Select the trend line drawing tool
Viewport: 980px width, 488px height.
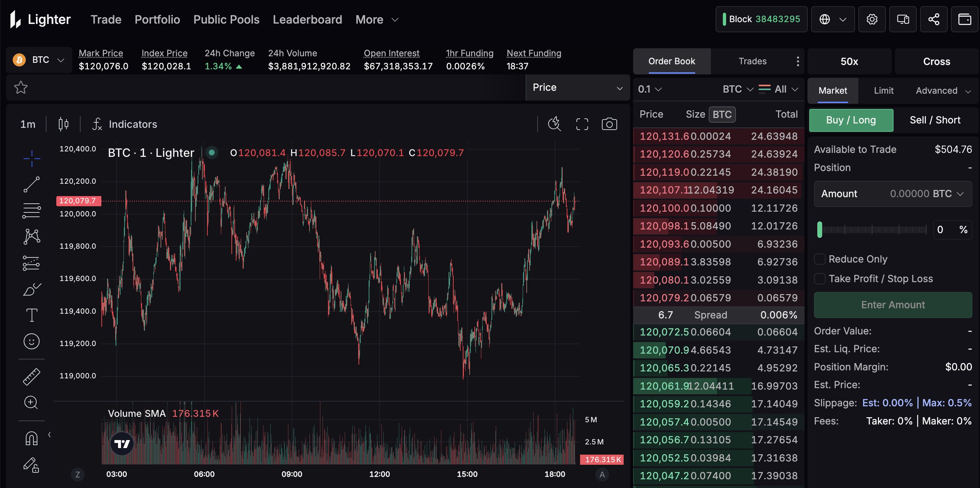click(x=32, y=184)
